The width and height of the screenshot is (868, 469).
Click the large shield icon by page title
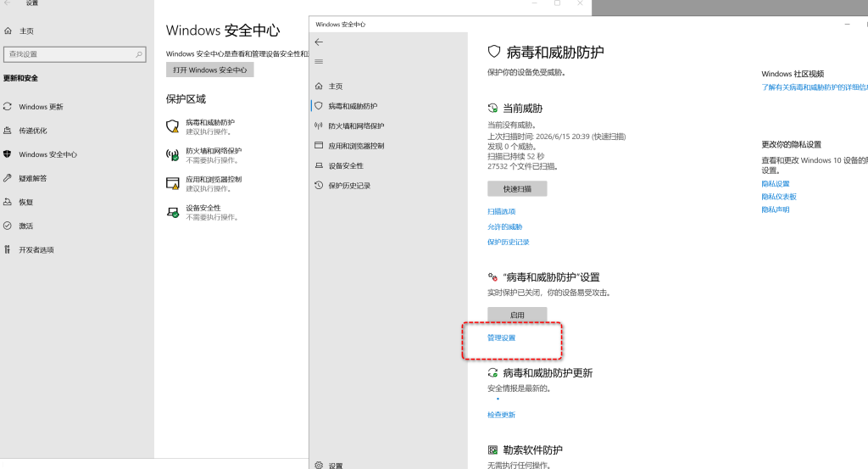494,52
